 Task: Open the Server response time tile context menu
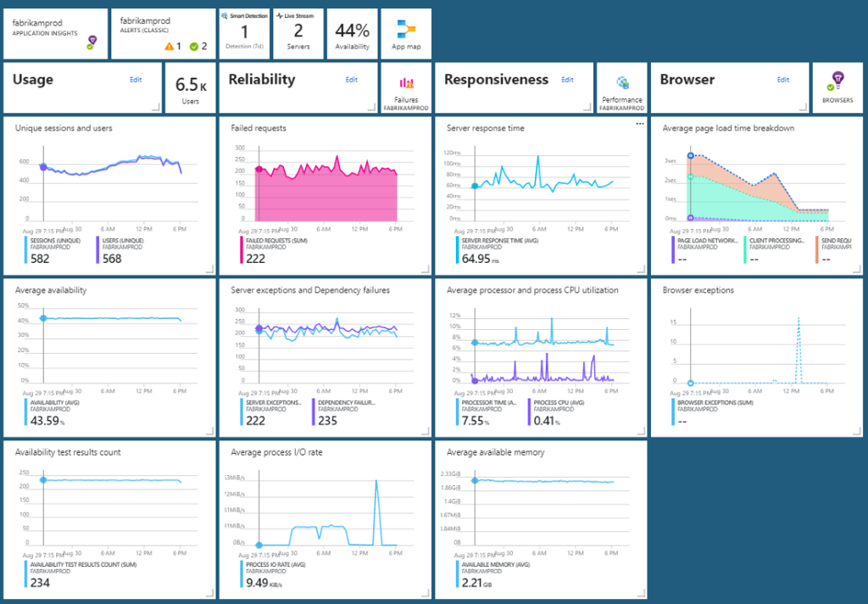point(641,124)
